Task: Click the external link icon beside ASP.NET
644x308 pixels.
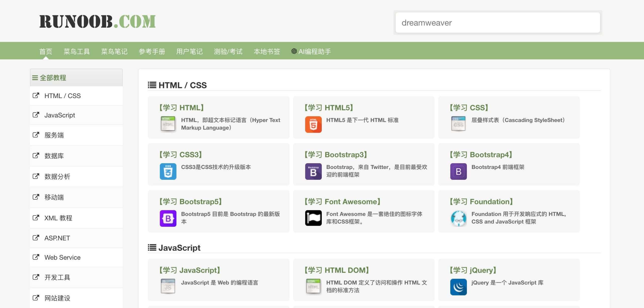Action: pyautogui.click(x=36, y=238)
